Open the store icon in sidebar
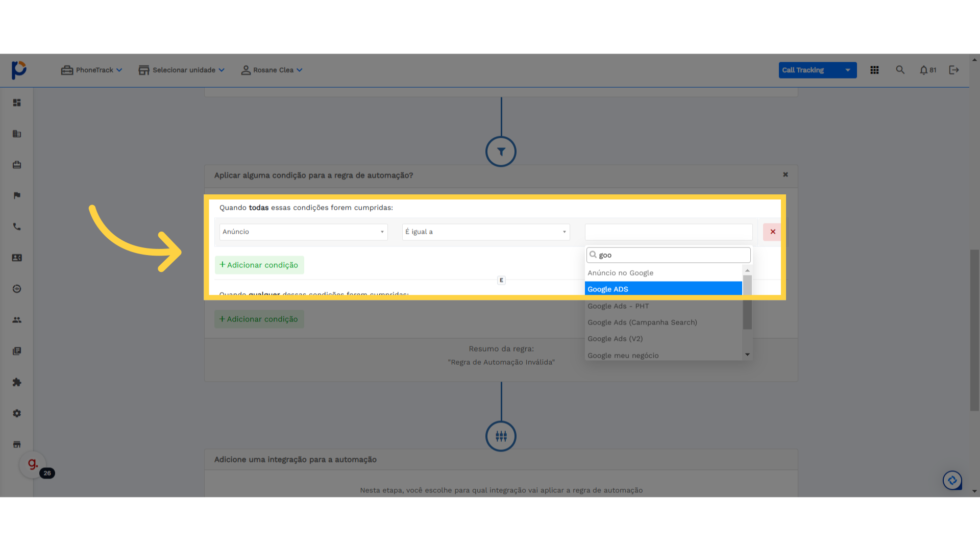This screenshot has height=551, width=980. [x=17, y=444]
